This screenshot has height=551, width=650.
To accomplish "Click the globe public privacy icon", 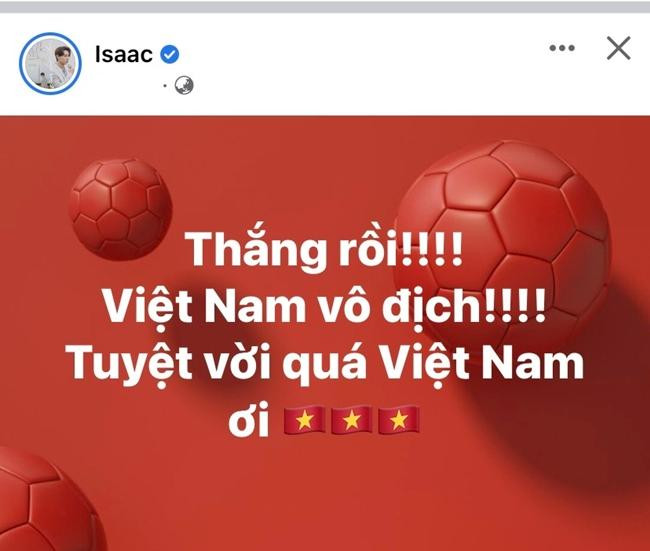I will [184, 86].
